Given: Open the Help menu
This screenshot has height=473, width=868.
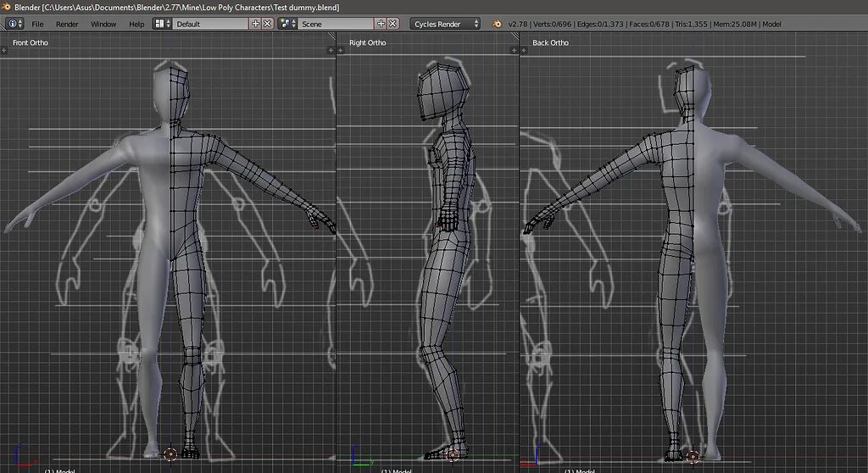Looking at the screenshot, I should pyautogui.click(x=136, y=24).
